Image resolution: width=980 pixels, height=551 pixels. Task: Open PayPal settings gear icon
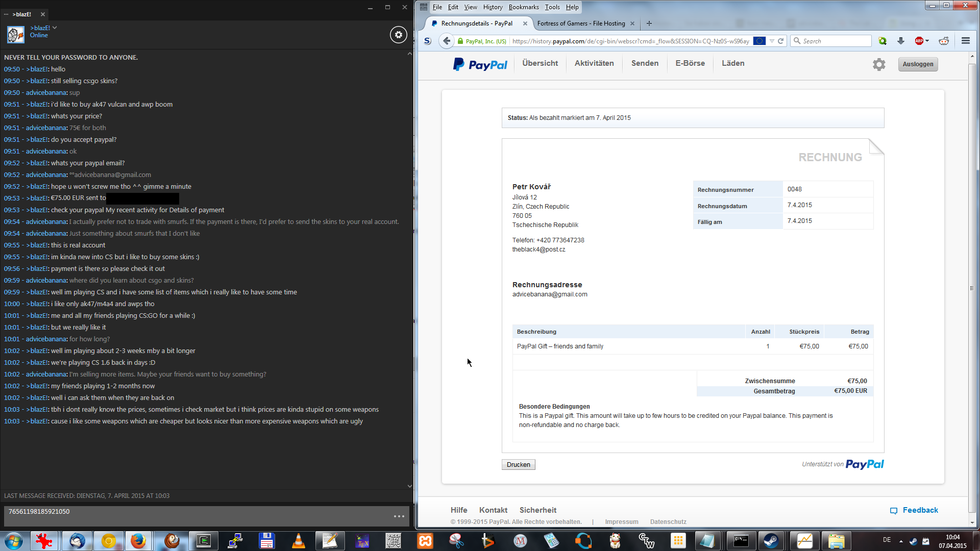pos(879,64)
